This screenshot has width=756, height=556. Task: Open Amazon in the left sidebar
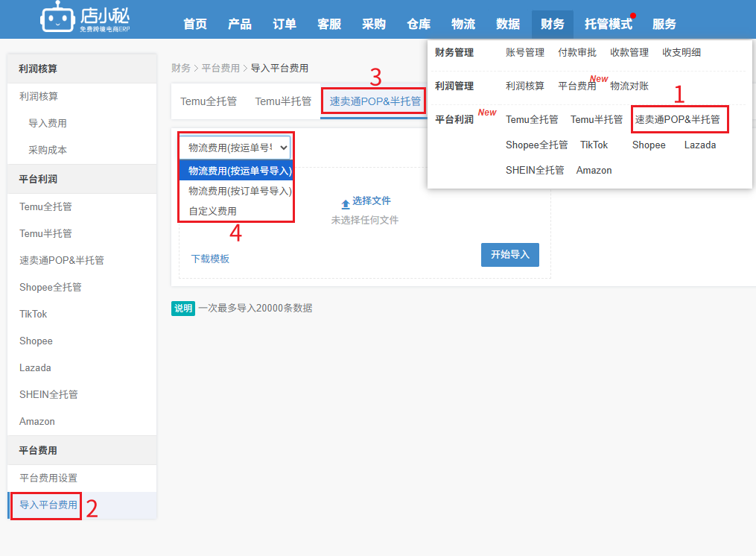37,421
